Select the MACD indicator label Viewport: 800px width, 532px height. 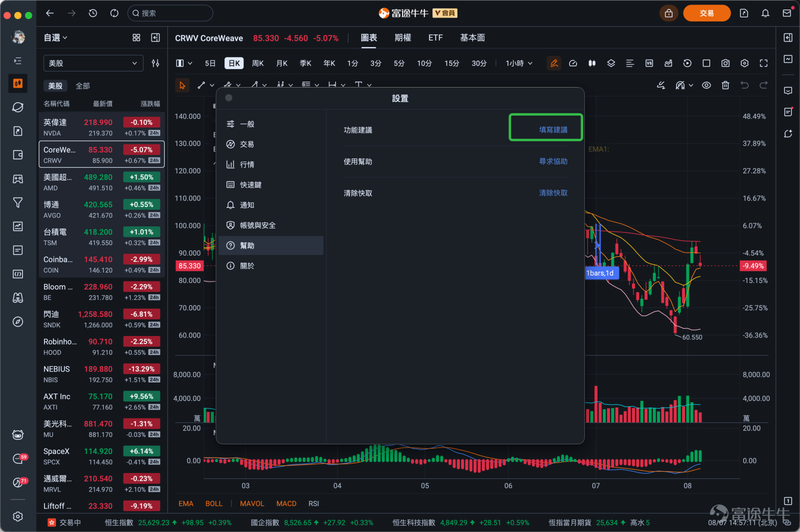[286, 503]
